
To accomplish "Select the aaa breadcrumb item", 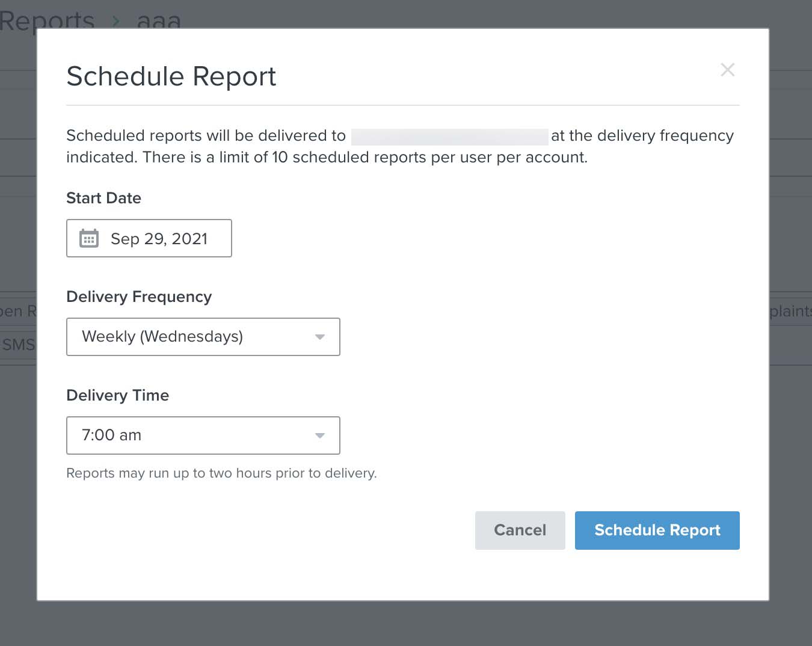I will pos(158,20).
